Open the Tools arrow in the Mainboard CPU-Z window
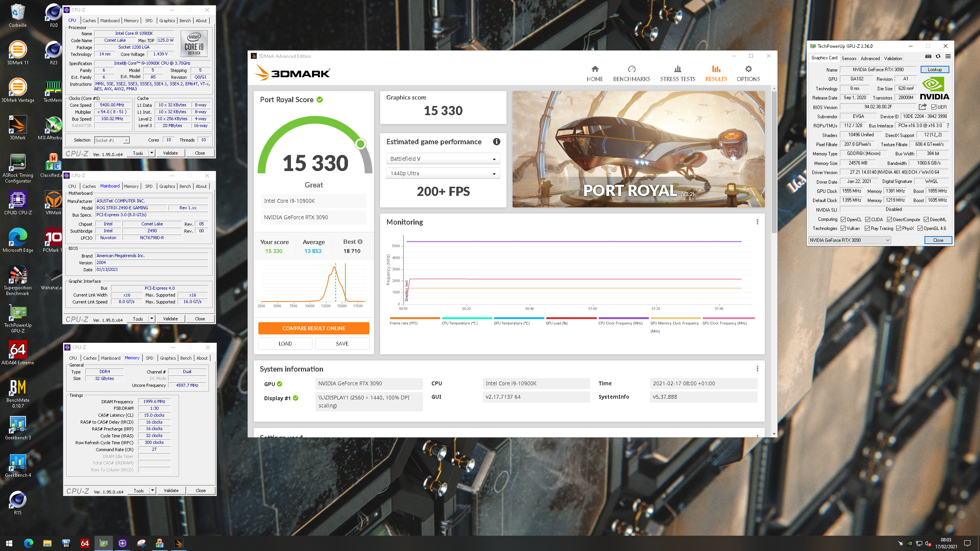 (152, 319)
